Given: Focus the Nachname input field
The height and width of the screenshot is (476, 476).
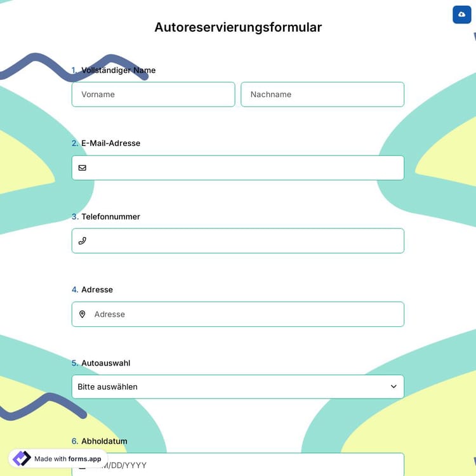Looking at the screenshot, I should (x=322, y=95).
